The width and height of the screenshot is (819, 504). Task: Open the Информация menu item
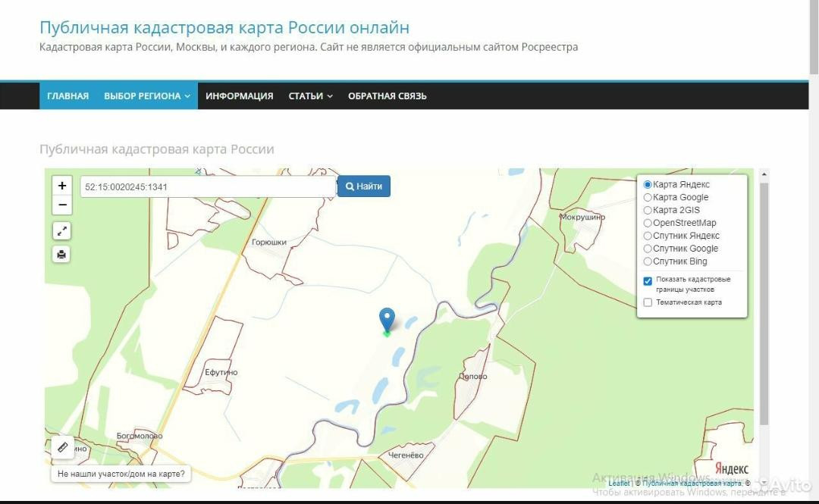(x=239, y=96)
